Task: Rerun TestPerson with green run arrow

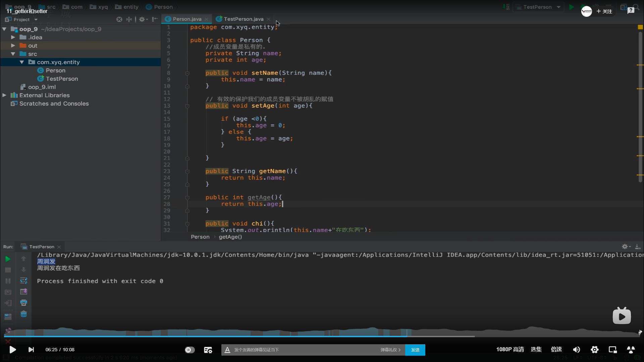Action: [8, 259]
